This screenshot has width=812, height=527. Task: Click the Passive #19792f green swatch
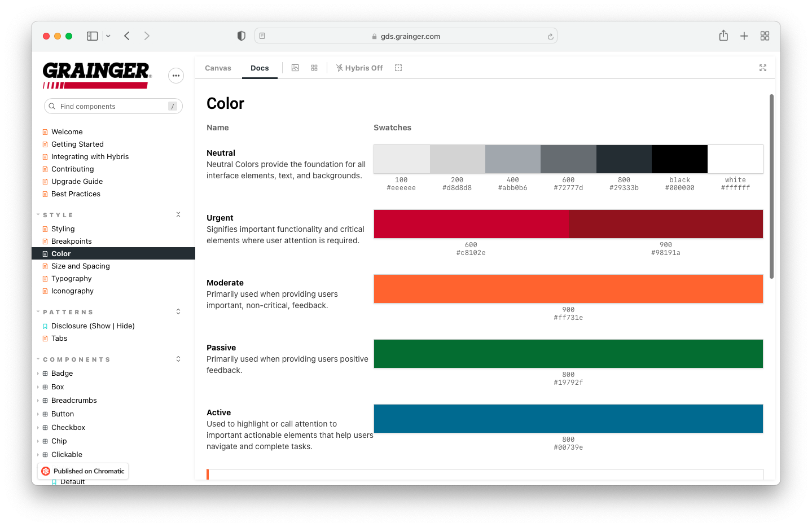point(568,354)
